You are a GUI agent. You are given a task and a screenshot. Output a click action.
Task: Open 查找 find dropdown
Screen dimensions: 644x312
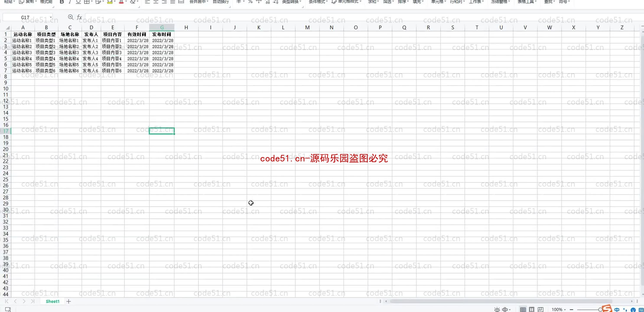pos(550,2)
